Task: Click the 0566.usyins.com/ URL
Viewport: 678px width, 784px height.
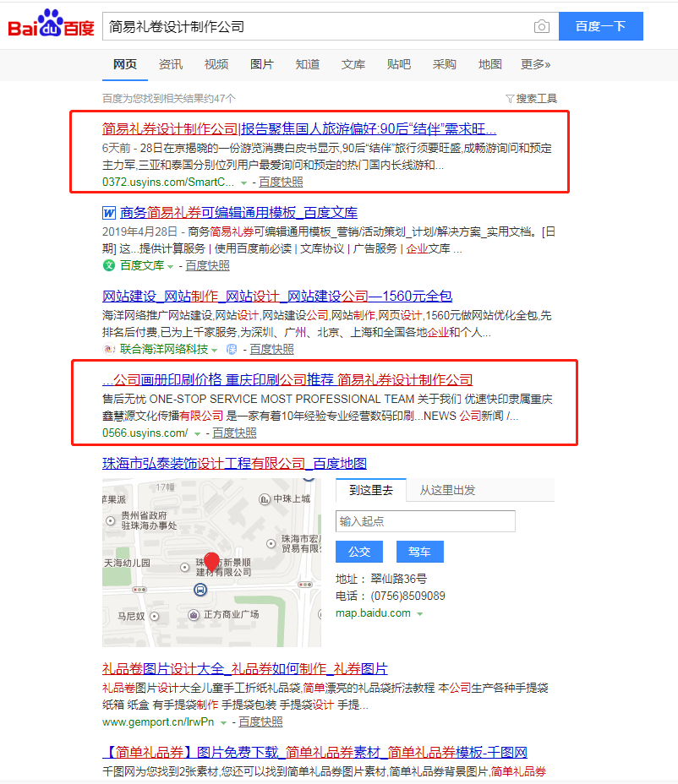Action: [145, 433]
